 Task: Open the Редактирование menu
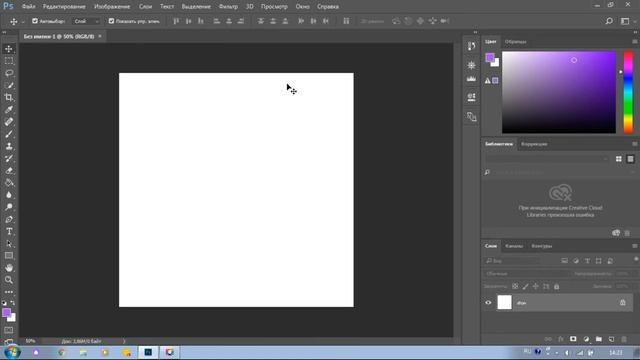click(x=64, y=7)
